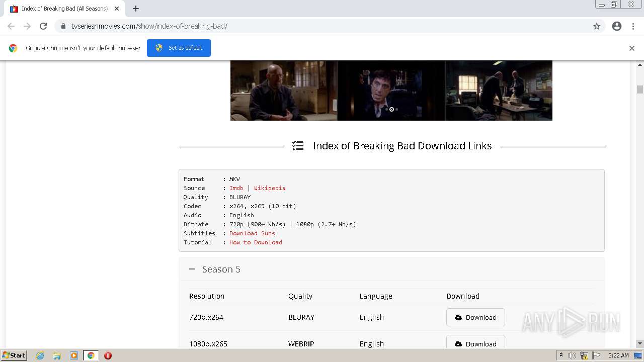This screenshot has width=644, height=362.
Task: Open a new tab with plus icon
Action: click(136, 9)
